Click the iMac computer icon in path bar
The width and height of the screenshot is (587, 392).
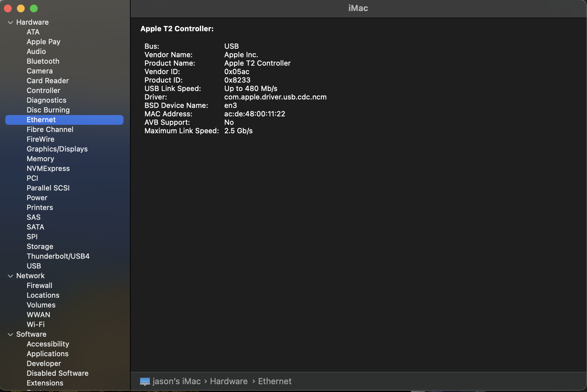coord(145,381)
